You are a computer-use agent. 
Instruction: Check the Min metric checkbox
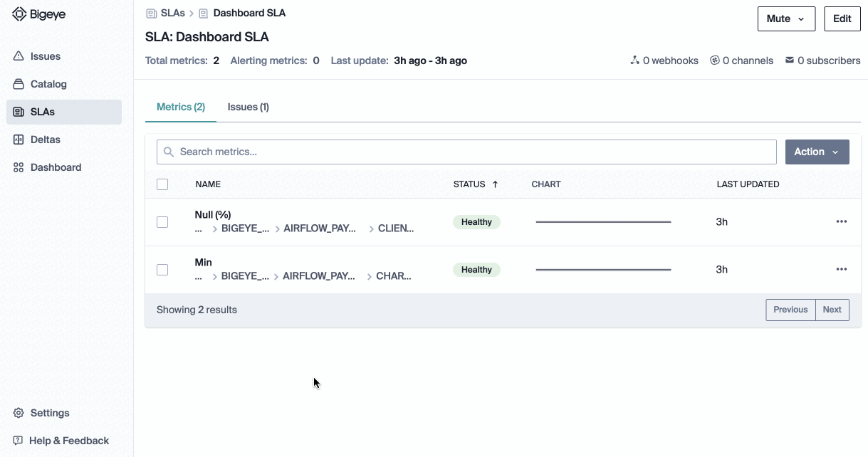[162, 270]
